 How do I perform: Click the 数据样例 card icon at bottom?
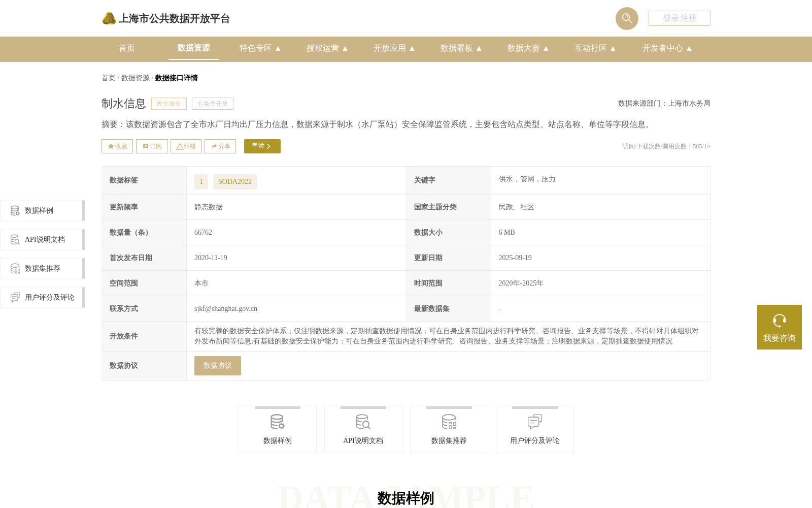pyautogui.click(x=278, y=422)
